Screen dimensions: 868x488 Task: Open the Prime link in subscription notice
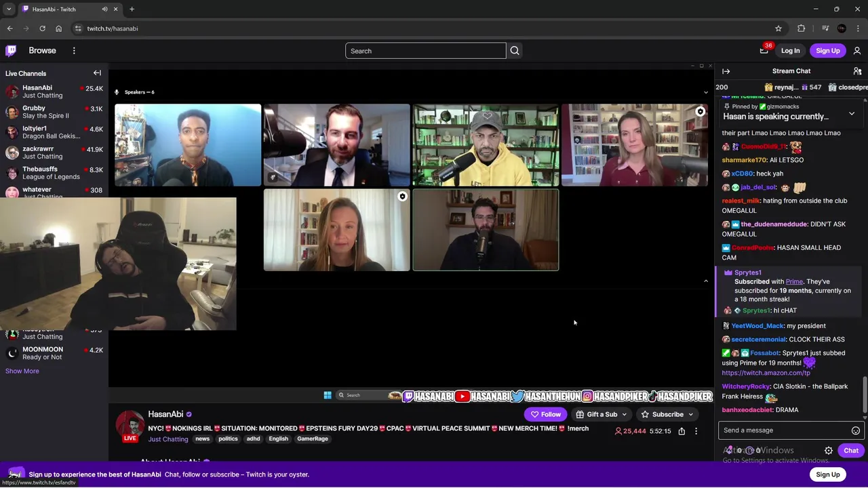[x=794, y=281]
